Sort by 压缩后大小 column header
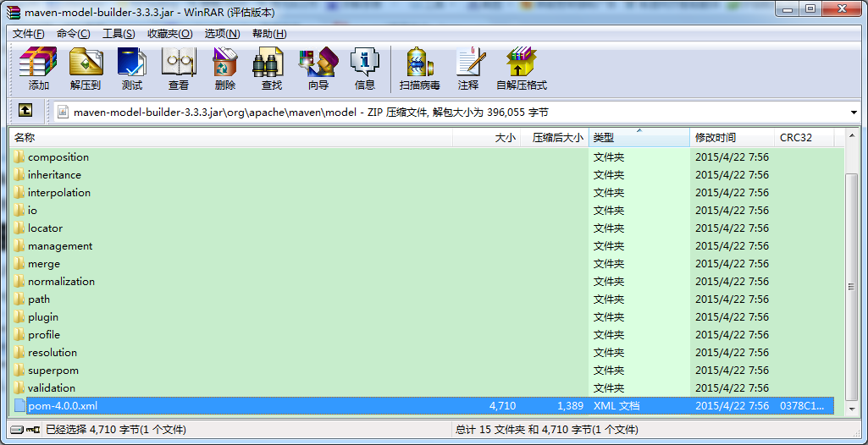The image size is (868, 445). tap(555, 138)
